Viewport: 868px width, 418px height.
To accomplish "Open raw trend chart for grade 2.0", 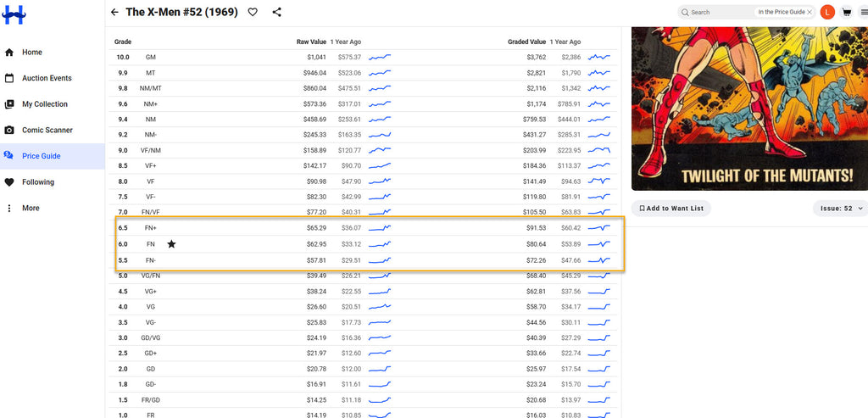I will point(380,369).
